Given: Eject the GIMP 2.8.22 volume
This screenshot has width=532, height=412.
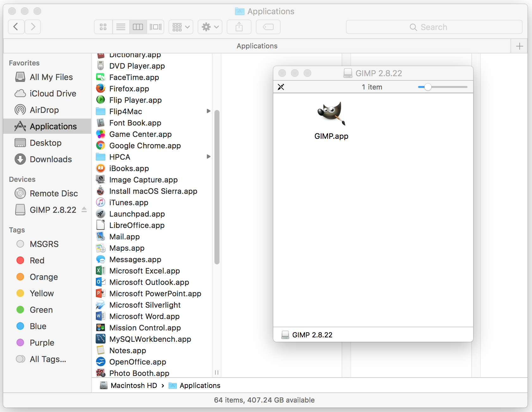Looking at the screenshot, I should tap(84, 210).
